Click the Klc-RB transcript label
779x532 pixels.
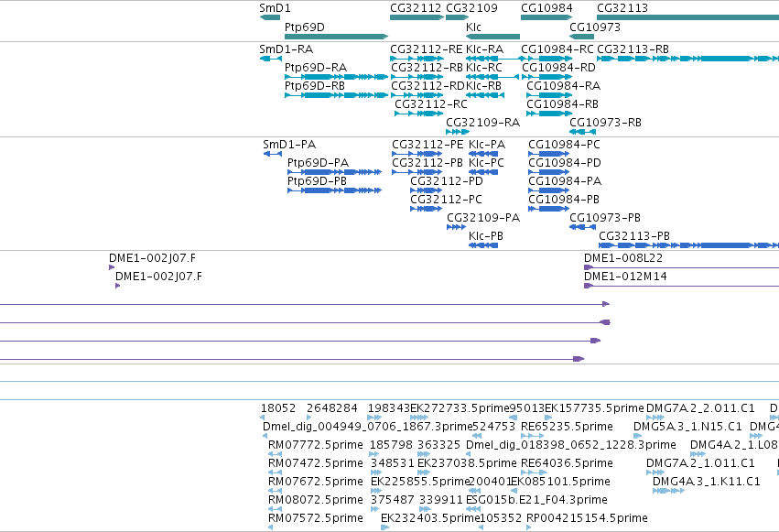point(483,86)
